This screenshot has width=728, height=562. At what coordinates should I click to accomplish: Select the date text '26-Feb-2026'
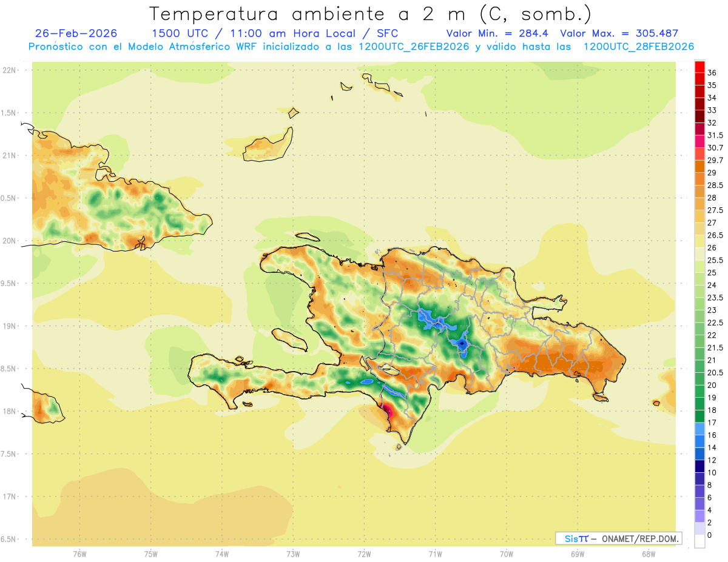[x=76, y=33]
